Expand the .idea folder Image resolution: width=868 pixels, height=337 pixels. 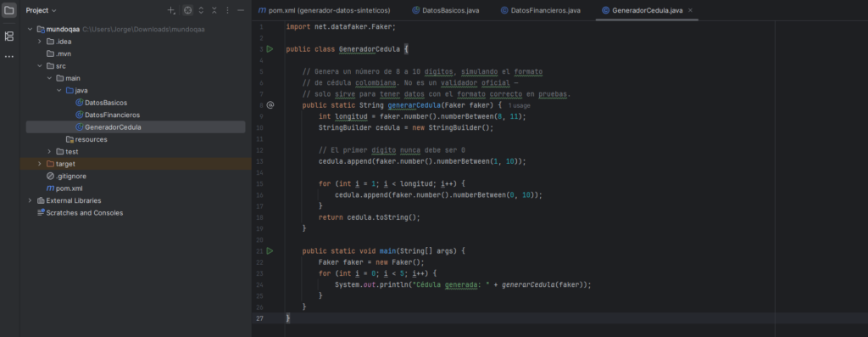[x=39, y=42]
